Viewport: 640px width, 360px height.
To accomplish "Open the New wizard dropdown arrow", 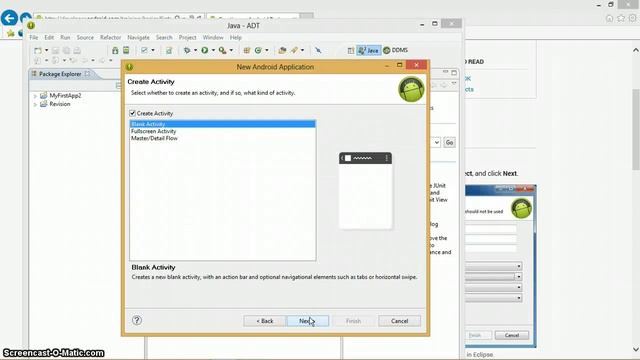I will (46, 50).
